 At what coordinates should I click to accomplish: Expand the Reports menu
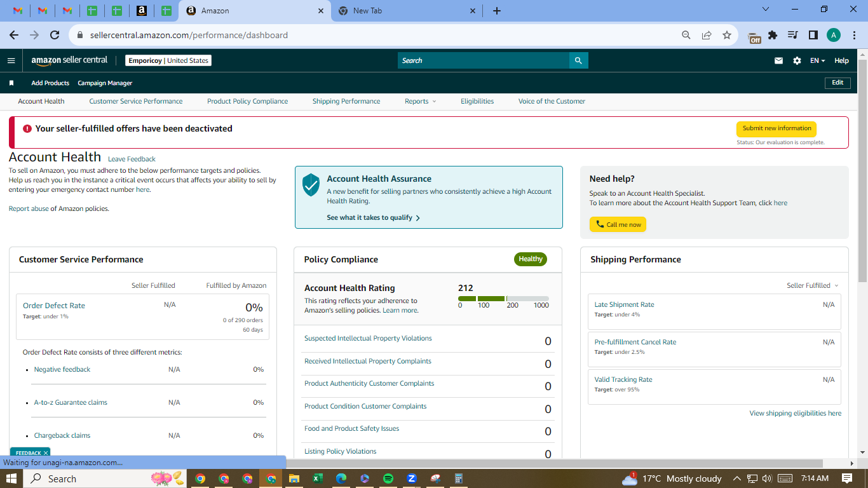click(x=421, y=102)
